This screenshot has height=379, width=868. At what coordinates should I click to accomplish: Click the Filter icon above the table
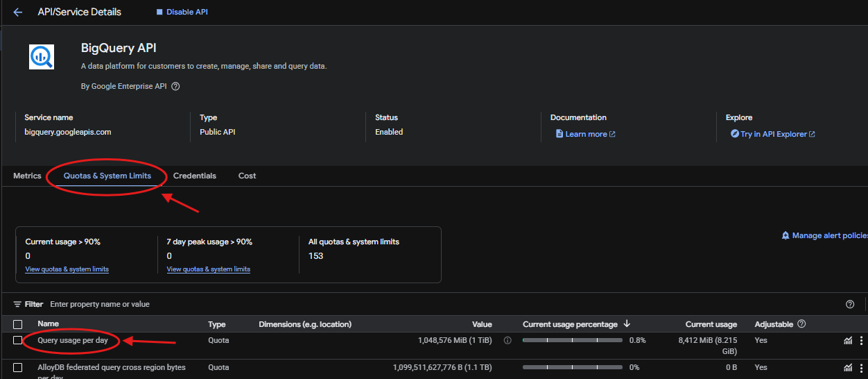tap(17, 304)
